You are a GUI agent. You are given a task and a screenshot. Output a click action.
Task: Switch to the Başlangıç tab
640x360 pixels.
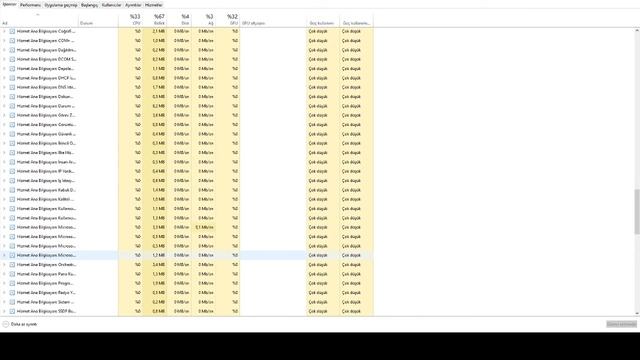pyautogui.click(x=89, y=5)
